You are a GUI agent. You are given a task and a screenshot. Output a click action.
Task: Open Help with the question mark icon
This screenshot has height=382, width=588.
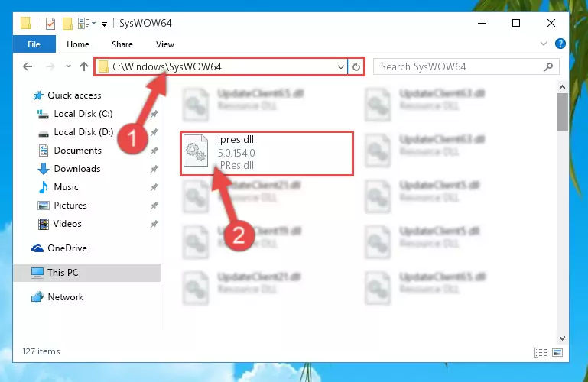(560, 44)
